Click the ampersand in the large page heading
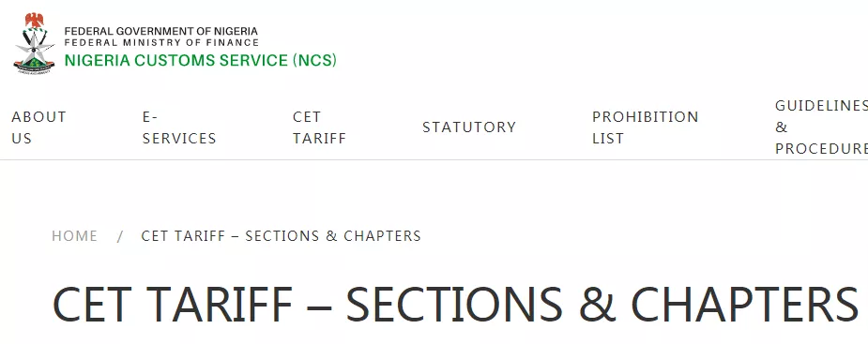868x344 pixels. (597, 305)
